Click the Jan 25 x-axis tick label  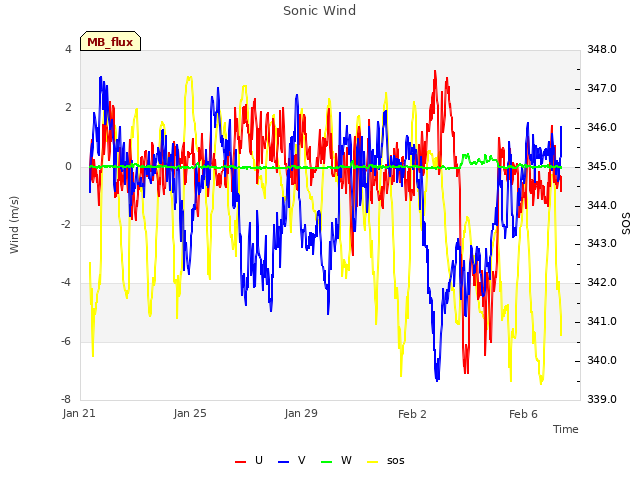point(190,413)
